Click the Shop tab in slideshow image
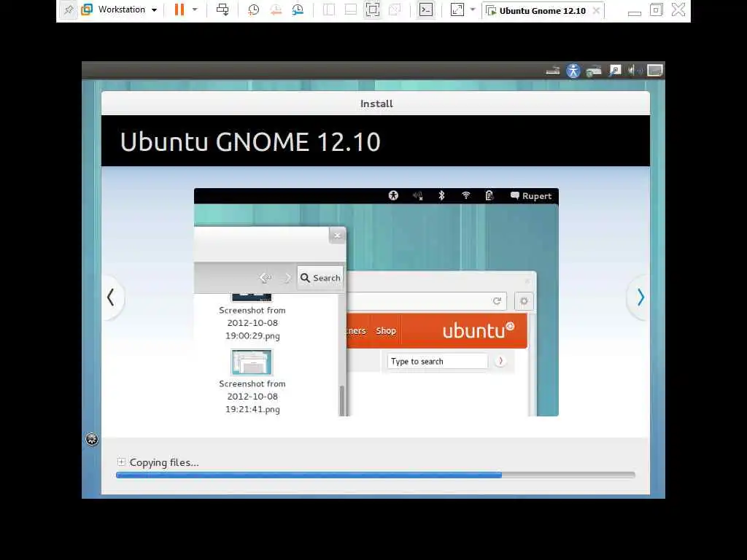747x560 pixels. pyautogui.click(x=386, y=330)
